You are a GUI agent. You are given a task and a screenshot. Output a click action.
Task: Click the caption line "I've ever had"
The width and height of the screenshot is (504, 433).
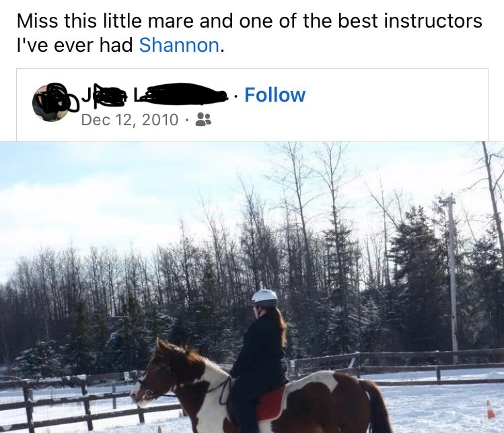[x=75, y=45]
